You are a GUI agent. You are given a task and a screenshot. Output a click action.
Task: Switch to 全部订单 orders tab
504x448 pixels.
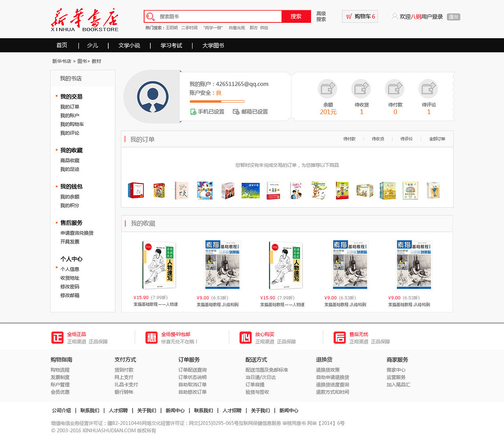tap(437, 139)
